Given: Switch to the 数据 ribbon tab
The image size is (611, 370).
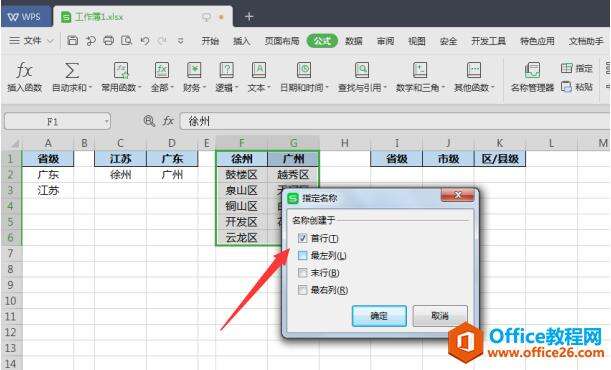Looking at the screenshot, I should click(x=354, y=41).
